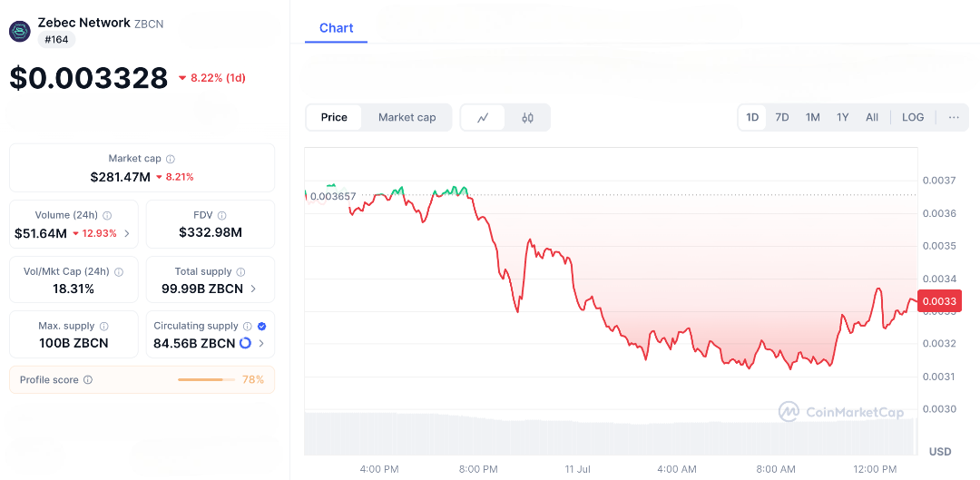The width and height of the screenshot is (980, 480).
Task: Click FDV info icon
Action: 222,216
